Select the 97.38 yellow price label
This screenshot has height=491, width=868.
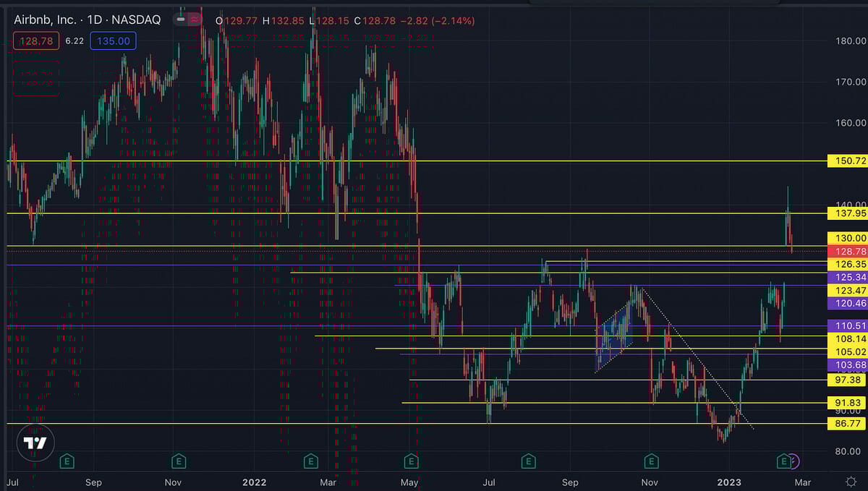[848, 380]
